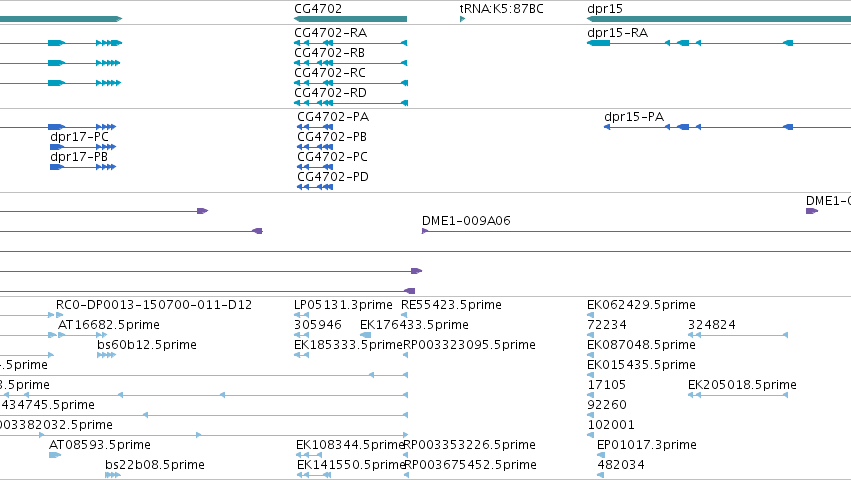Select the dpr15-RA transcript glyph
Image resolution: width=851 pixels, height=480 pixels.
pos(719,43)
